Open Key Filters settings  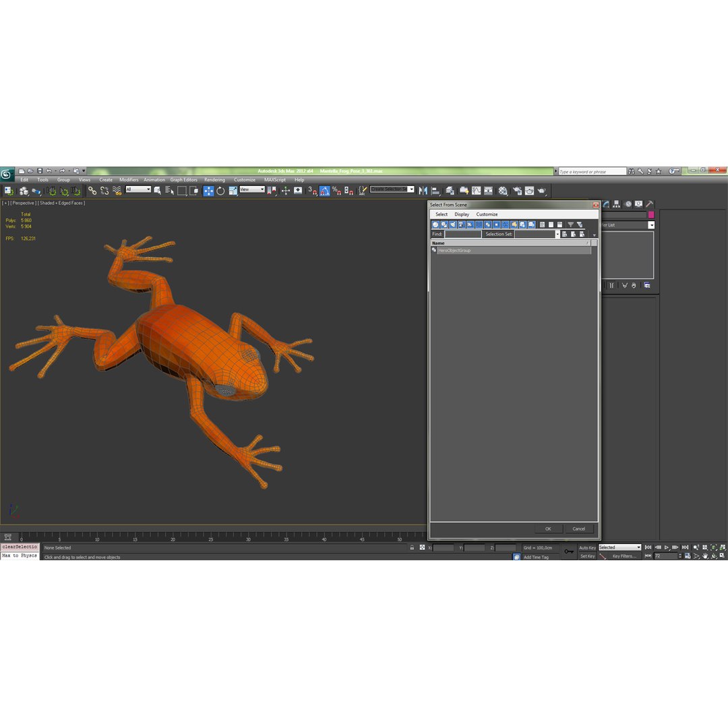coord(624,556)
